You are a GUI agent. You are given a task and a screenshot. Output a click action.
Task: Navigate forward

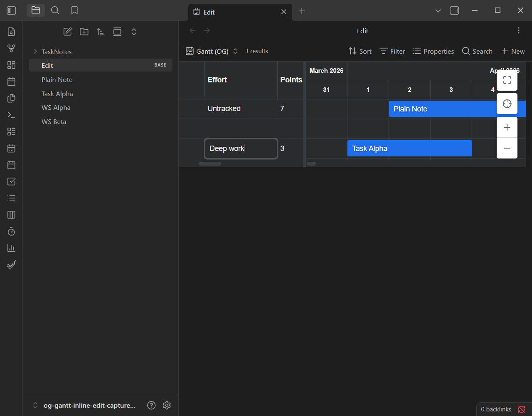[207, 30]
